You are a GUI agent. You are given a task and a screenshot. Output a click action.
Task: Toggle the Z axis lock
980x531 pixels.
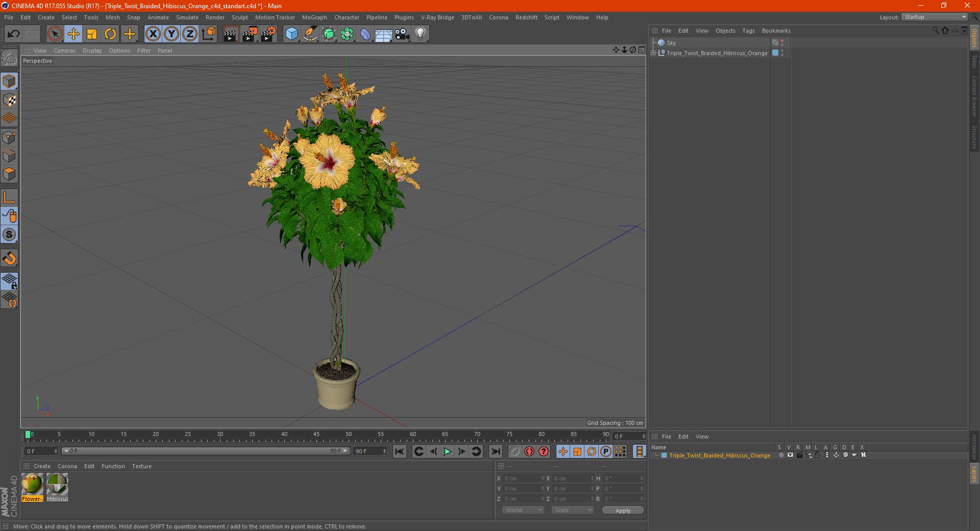tap(190, 34)
